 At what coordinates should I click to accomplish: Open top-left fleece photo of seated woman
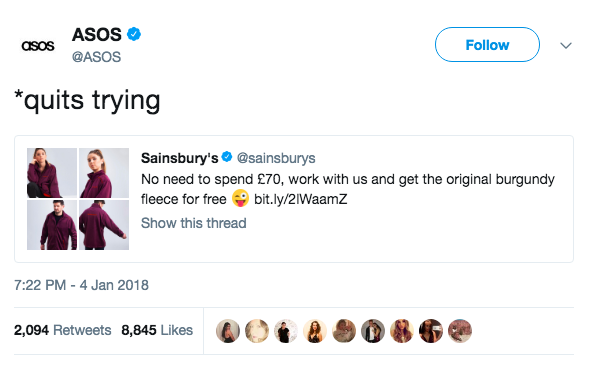52,173
